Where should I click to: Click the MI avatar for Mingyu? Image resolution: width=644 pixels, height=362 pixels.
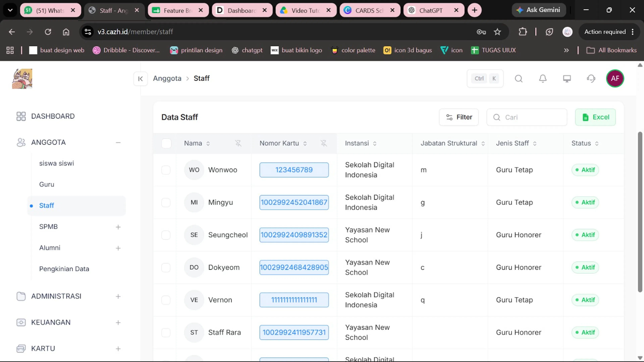[194, 202]
